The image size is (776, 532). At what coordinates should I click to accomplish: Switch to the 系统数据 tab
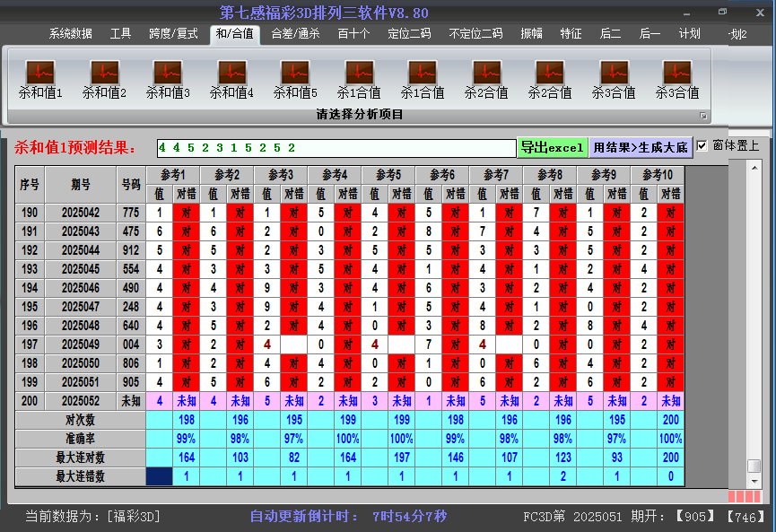pos(70,34)
